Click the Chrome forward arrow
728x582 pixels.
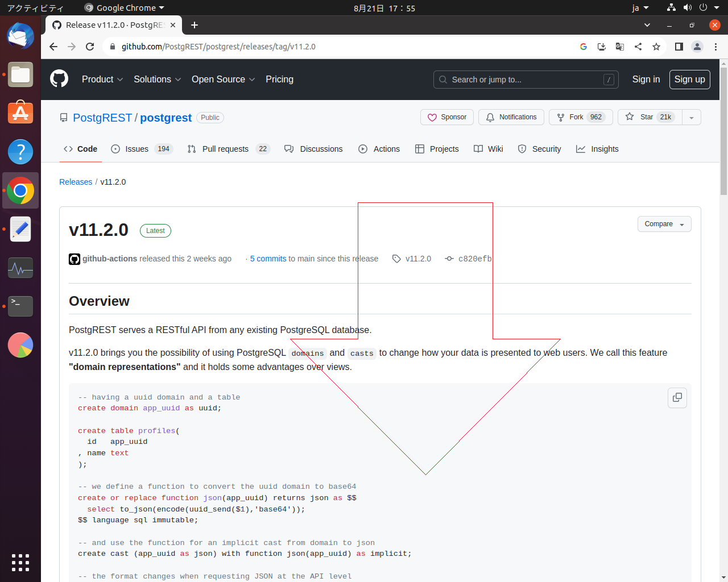coord(72,47)
